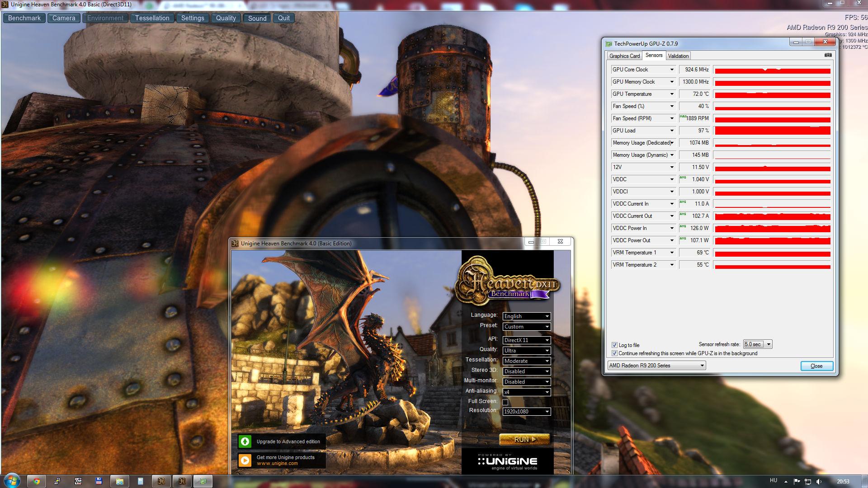Open the Language dropdown set to English
Viewport: 868px width, 488px height.
coord(527,316)
